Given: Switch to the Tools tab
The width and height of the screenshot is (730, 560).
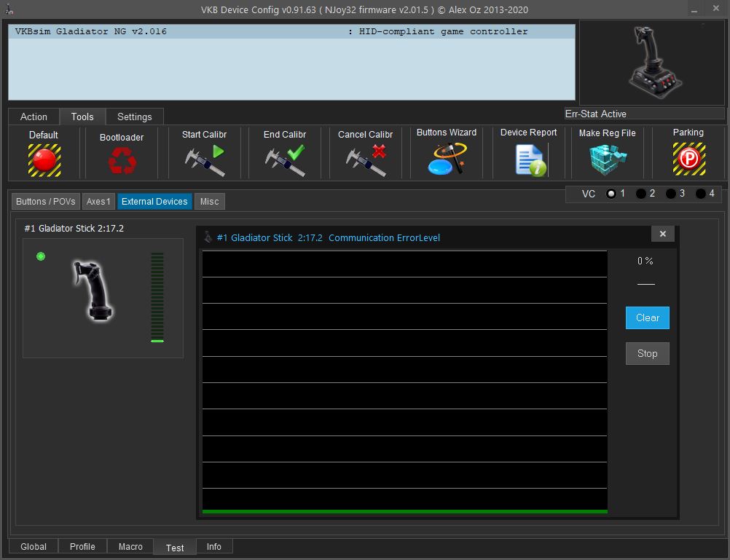Looking at the screenshot, I should 82,117.
